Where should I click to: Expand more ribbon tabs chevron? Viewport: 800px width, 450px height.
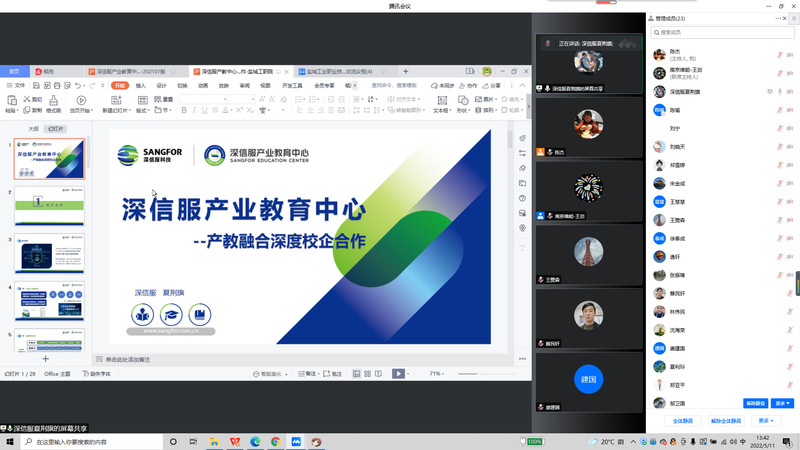(x=355, y=85)
